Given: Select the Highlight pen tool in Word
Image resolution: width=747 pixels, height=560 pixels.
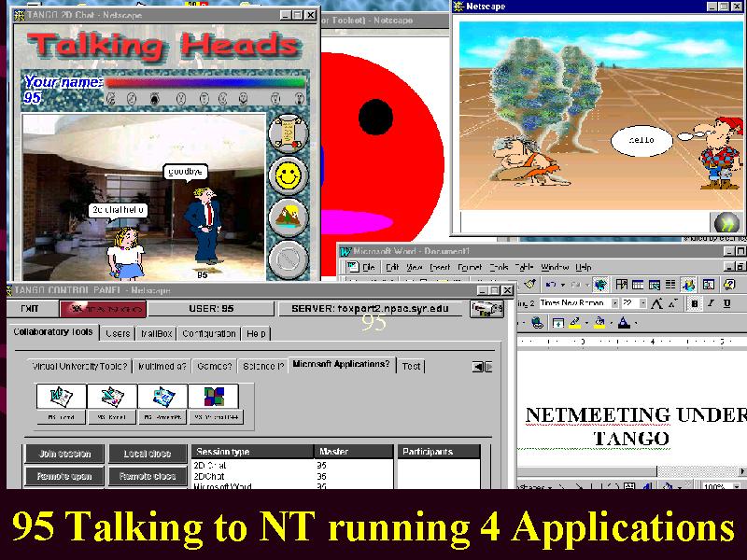Looking at the screenshot, I should (575, 323).
